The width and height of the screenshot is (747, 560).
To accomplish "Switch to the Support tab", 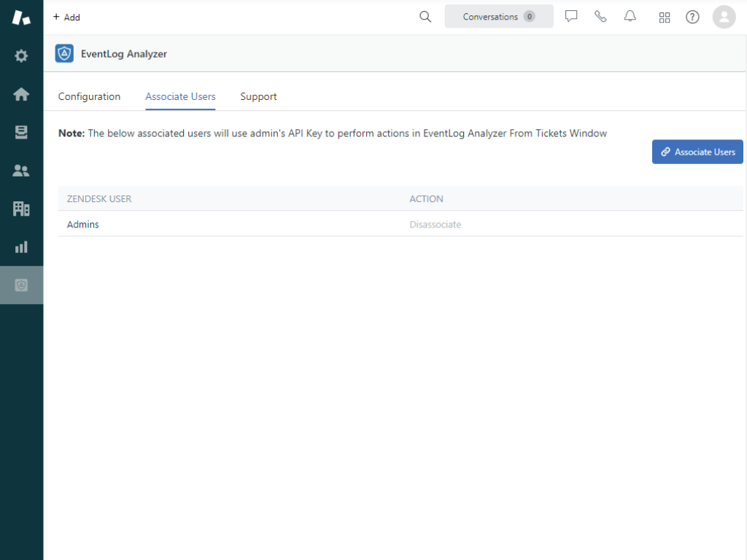I will click(258, 96).
